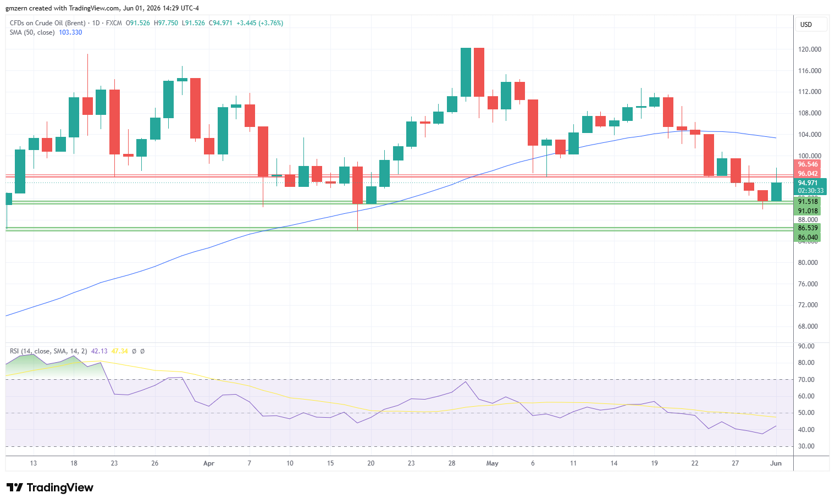Click the low value L91.526
The image size is (835, 504).
[x=193, y=23]
